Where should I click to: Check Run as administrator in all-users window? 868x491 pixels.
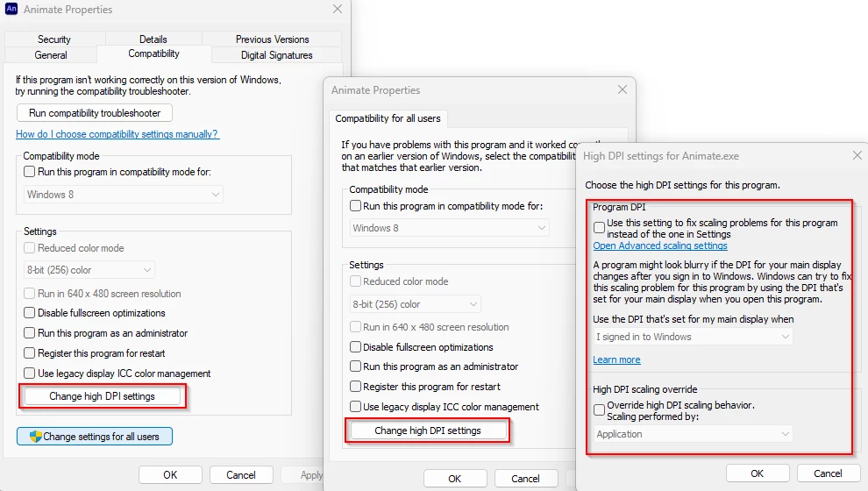355,366
